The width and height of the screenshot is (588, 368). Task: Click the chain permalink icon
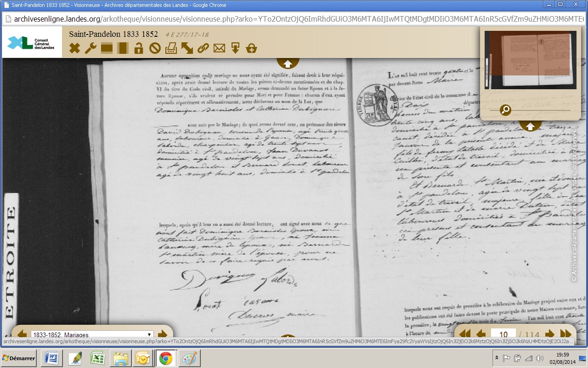(x=203, y=48)
